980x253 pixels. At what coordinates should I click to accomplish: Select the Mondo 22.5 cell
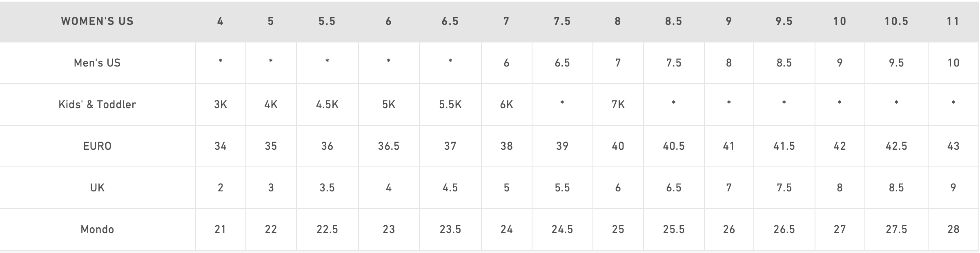click(327, 229)
